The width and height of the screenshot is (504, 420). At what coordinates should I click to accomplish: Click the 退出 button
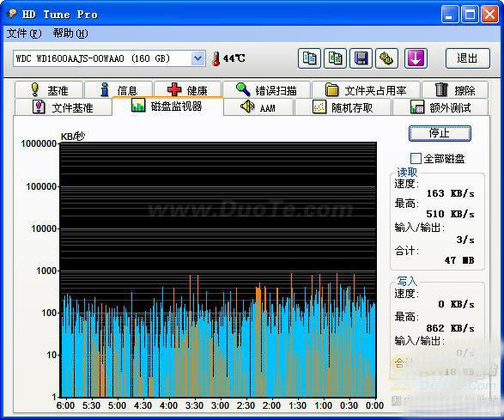tap(468, 58)
